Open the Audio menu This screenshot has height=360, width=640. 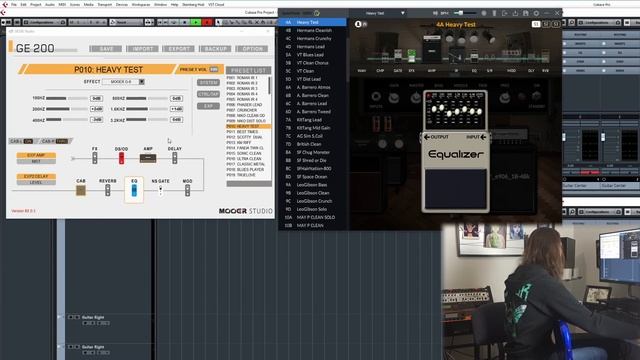tap(50, 4)
